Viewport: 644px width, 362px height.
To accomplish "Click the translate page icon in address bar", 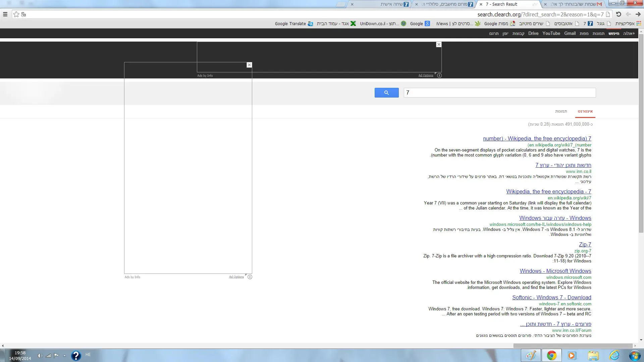I will 23,14.
